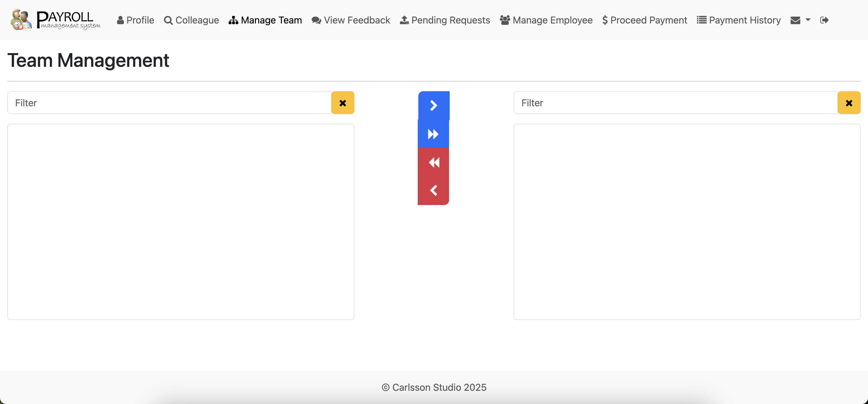The height and width of the screenshot is (404, 868).
Task: Navigate to Manage Employee
Action: [x=546, y=20]
